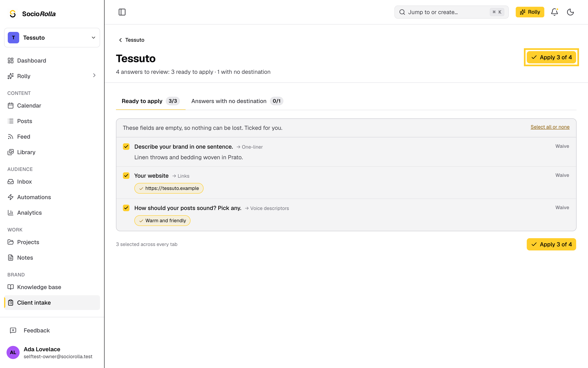Screen dimensions: 588x368
Task: Open the Feedback form
Action: pyautogui.click(x=52, y=331)
